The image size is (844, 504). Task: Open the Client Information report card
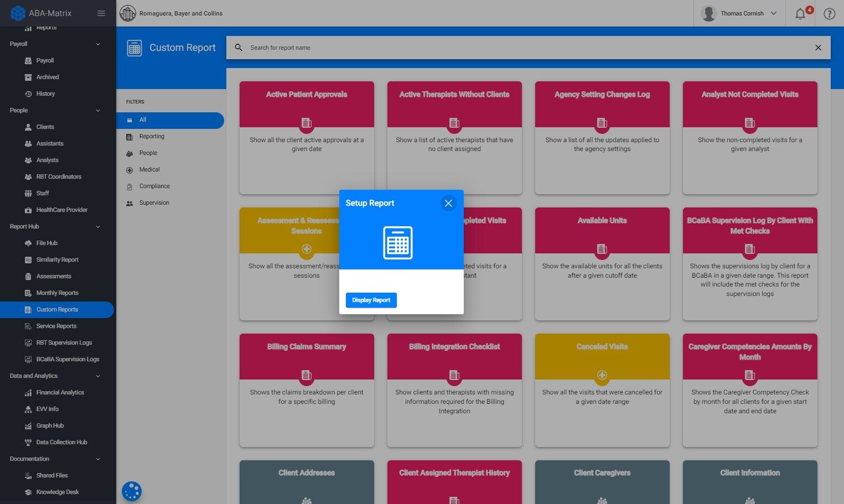point(750,482)
